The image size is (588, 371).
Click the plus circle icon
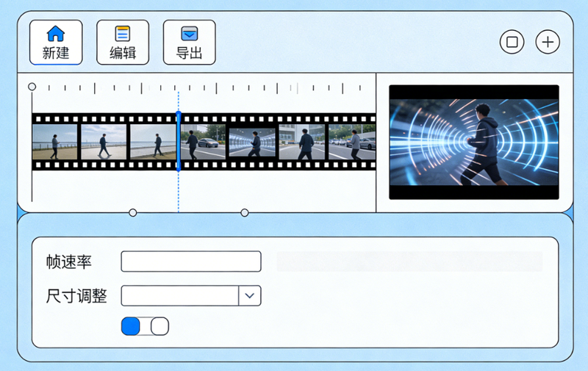pyautogui.click(x=547, y=42)
